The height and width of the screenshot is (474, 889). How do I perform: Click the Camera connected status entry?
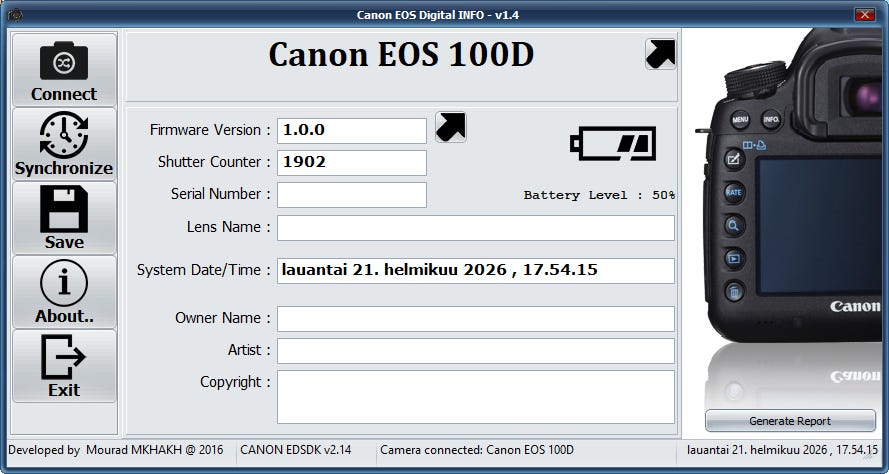tap(477, 450)
